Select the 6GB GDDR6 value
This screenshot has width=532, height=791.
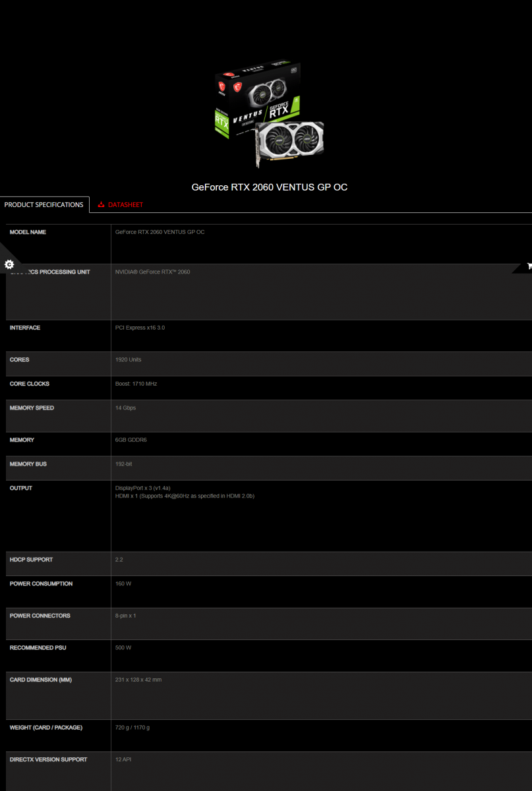tap(131, 440)
